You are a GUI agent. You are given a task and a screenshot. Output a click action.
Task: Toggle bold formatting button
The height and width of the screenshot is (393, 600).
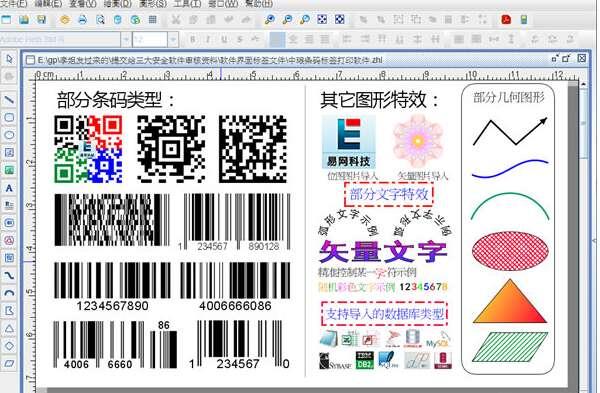click(192, 39)
